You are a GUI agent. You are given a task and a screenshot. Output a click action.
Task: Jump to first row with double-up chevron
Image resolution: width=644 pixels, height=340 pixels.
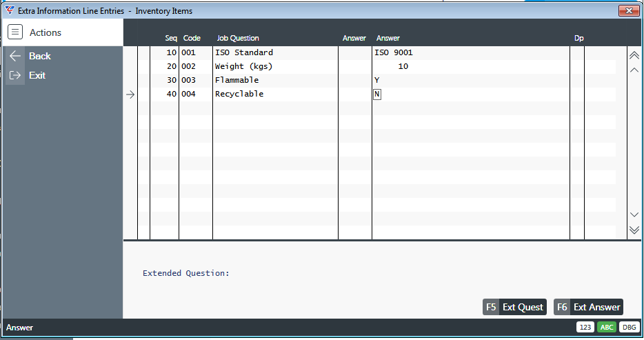pos(634,55)
